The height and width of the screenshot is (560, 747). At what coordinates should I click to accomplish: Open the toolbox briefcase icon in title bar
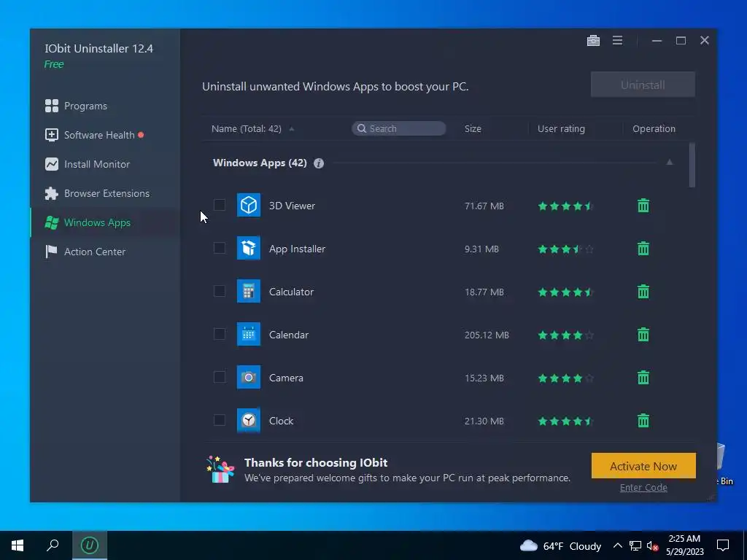[593, 41]
